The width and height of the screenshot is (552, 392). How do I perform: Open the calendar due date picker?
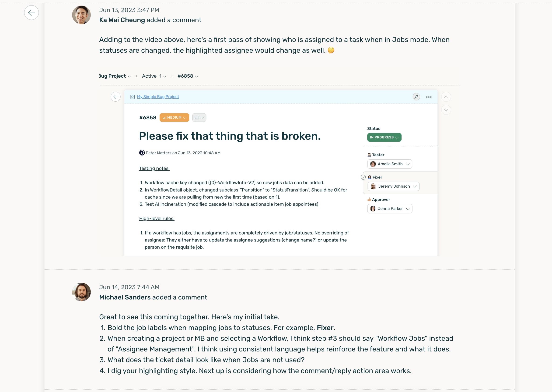199,117
